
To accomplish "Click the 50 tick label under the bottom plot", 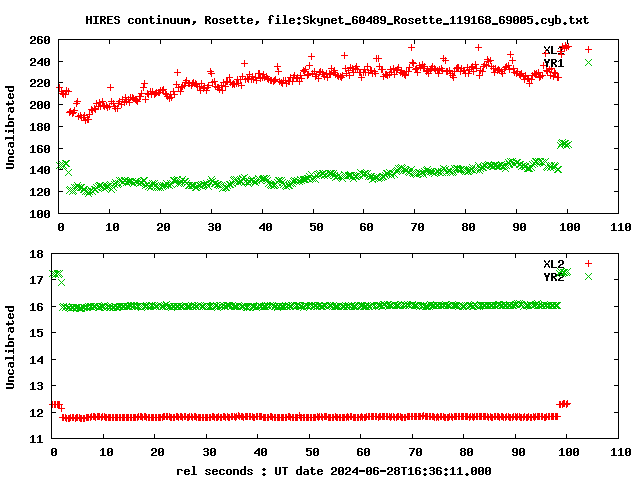I will pyautogui.click(x=312, y=452).
